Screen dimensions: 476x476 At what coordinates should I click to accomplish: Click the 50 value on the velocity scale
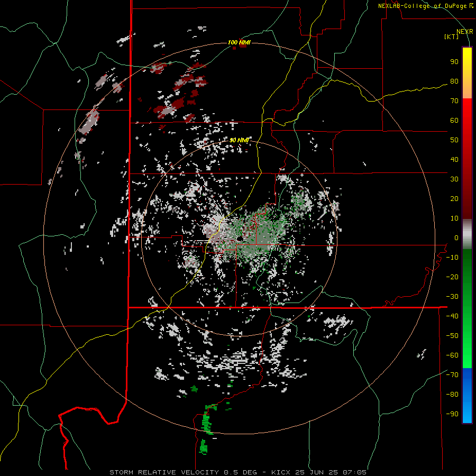454,140
